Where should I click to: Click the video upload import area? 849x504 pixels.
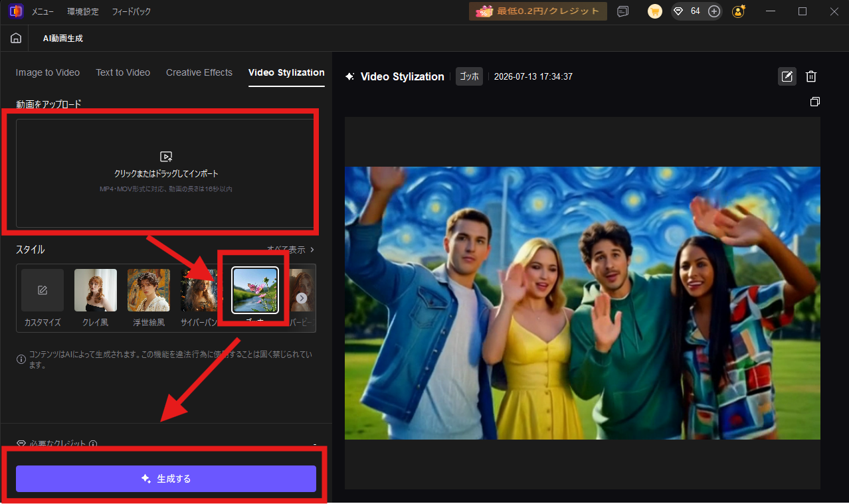tap(165, 173)
